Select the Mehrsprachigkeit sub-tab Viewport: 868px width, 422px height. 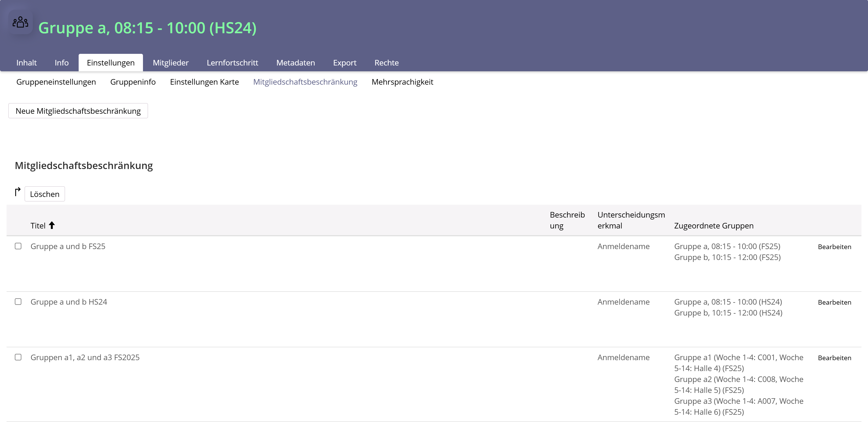tap(402, 82)
